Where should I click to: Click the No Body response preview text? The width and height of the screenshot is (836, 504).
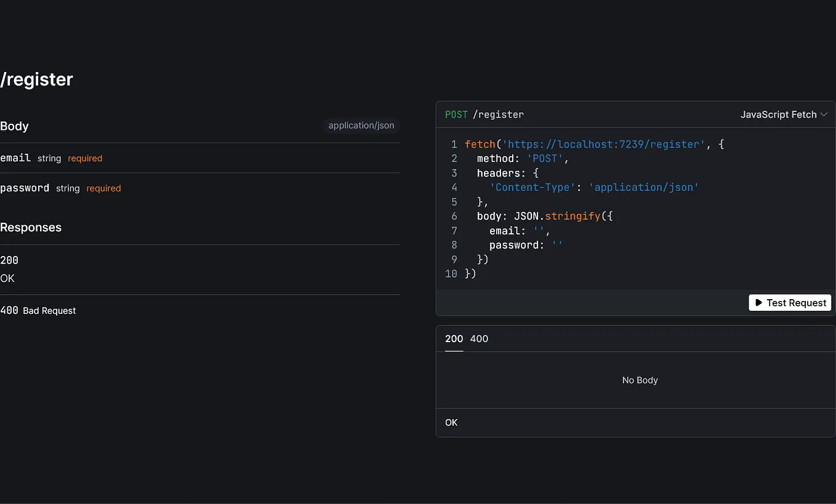tap(640, 380)
